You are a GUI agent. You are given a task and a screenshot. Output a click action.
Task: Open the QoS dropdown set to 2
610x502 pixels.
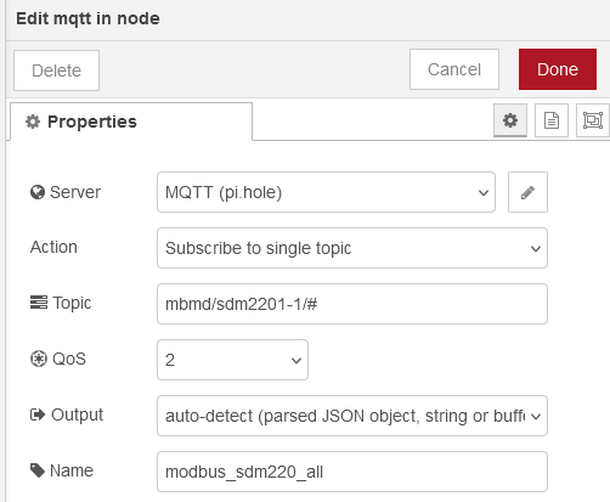pyautogui.click(x=232, y=359)
